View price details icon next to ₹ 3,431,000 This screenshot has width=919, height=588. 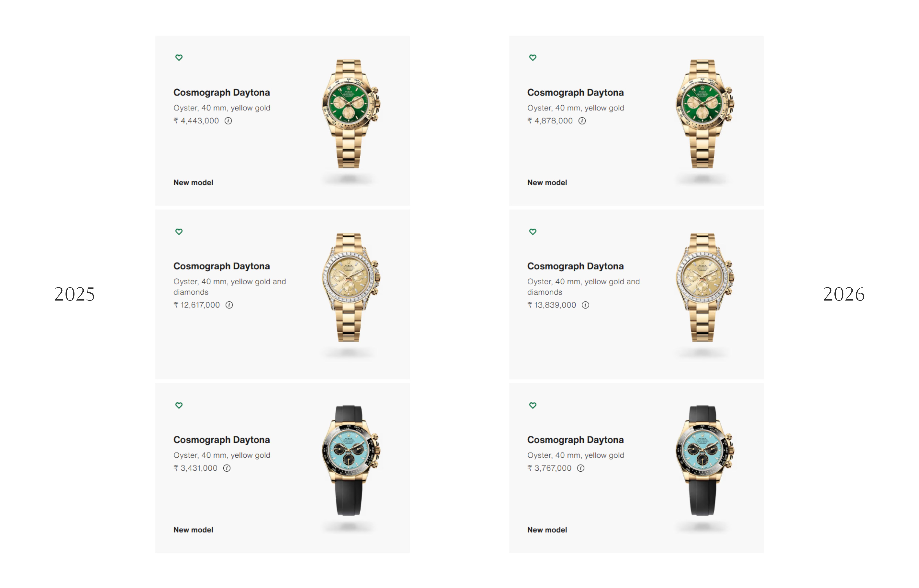(x=227, y=468)
